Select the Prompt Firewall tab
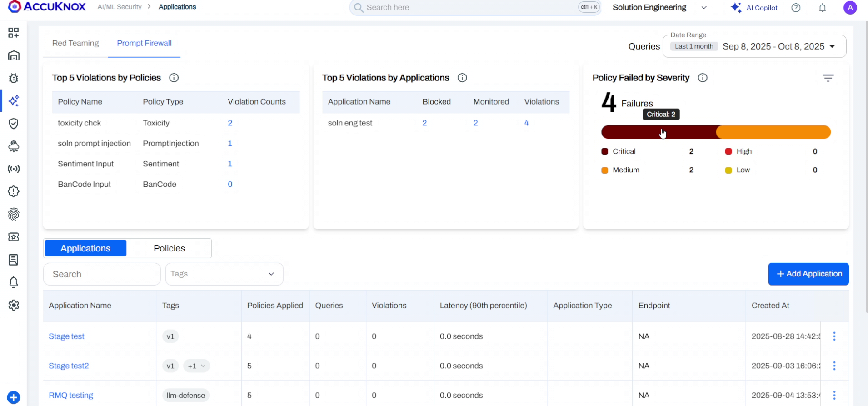Image resolution: width=868 pixels, height=406 pixels. (x=144, y=43)
